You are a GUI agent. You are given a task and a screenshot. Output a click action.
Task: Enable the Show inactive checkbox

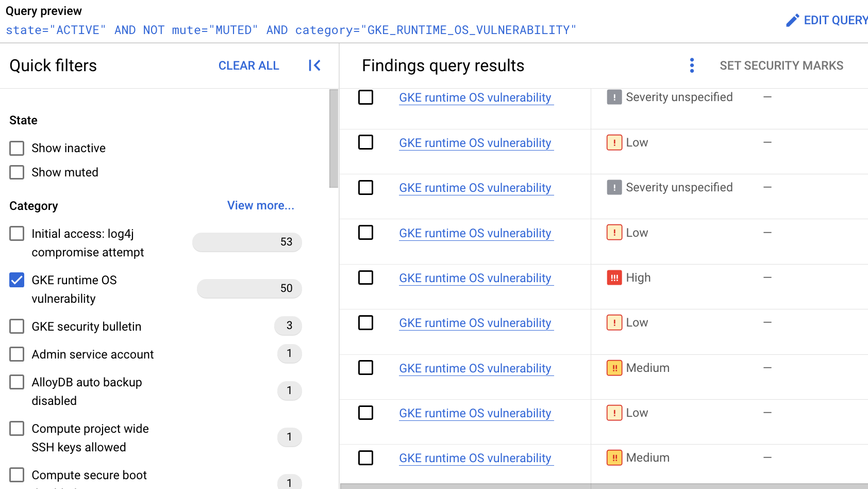pyautogui.click(x=17, y=149)
